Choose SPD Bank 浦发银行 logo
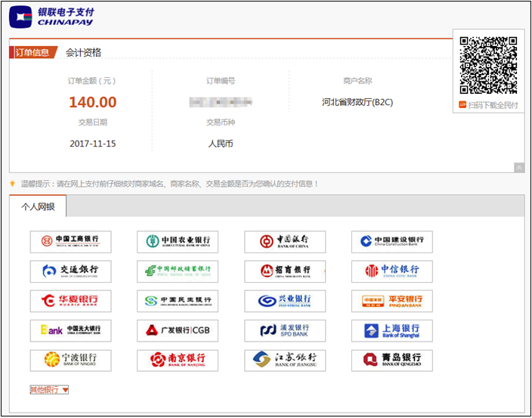This screenshot has height=418, width=532. click(285, 330)
